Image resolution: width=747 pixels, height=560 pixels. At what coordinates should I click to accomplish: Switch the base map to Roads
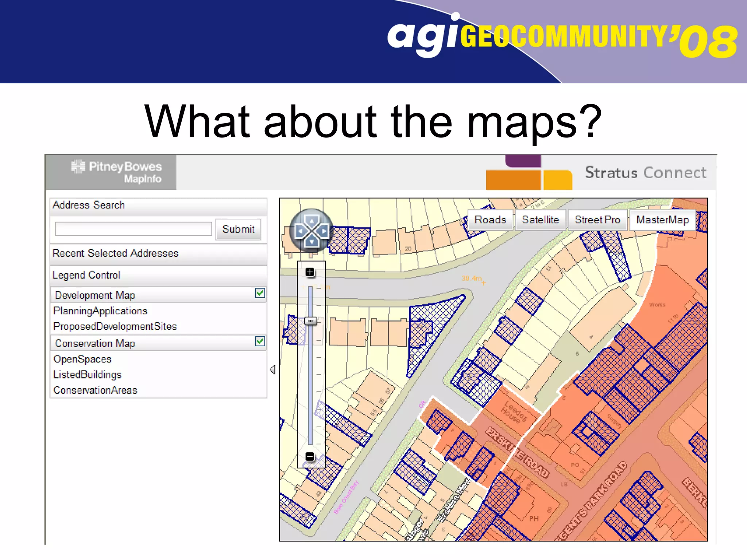490,220
